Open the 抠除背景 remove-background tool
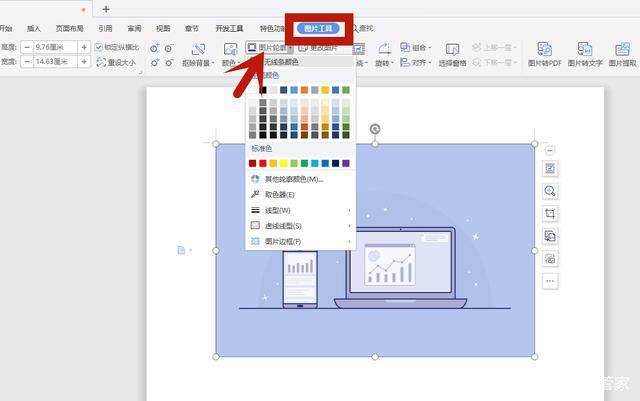Screen dimensions: 640x401 198,55
